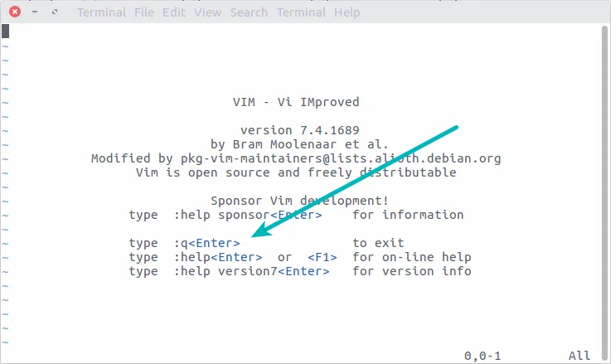Click the :q<Enter> exit command text

(207, 243)
